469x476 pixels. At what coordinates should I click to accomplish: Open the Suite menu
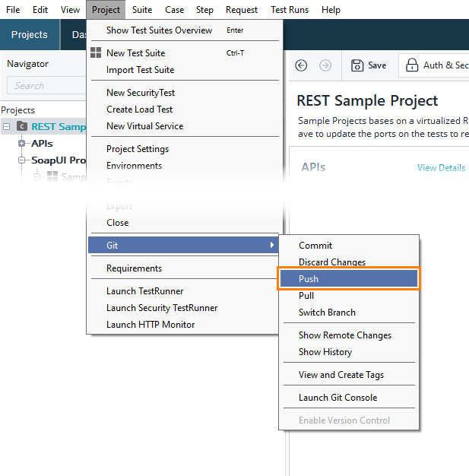142,10
